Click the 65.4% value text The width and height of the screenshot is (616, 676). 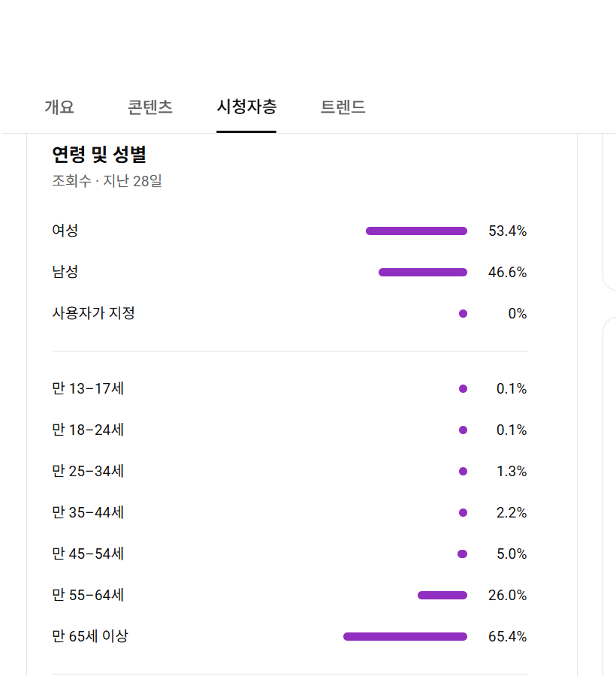click(x=507, y=636)
